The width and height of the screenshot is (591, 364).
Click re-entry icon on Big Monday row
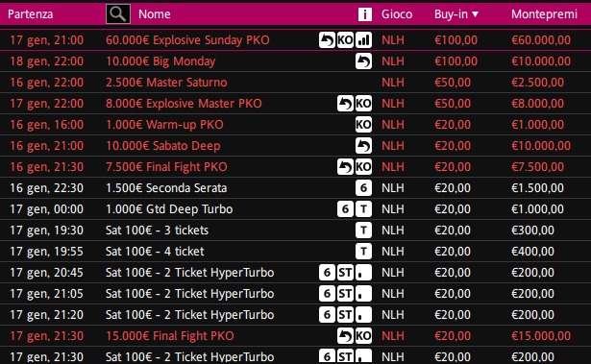pyautogui.click(x=363, y=61)
